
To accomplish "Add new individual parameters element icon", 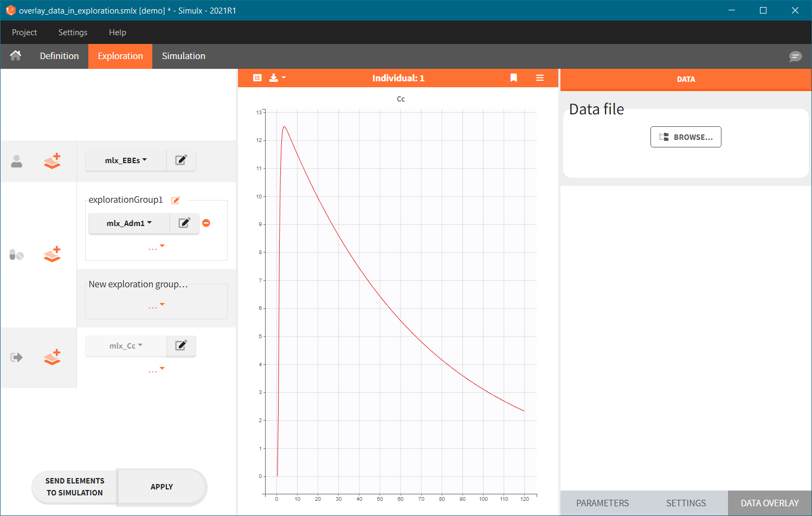I will click(x=52, y=161).
